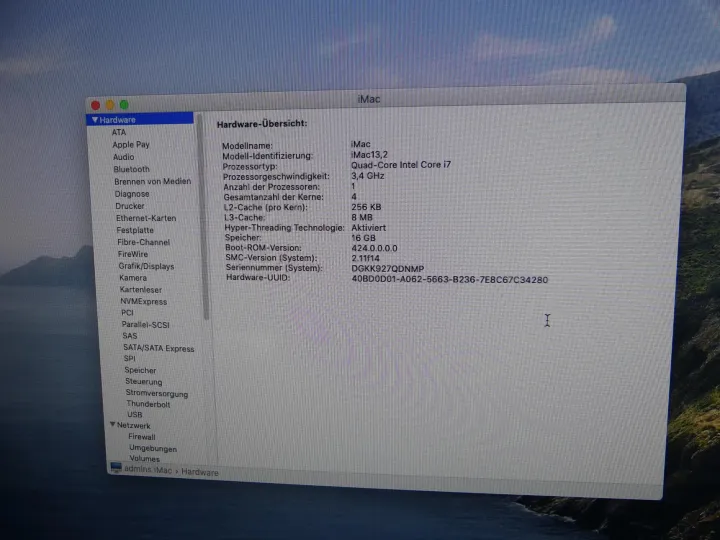720x540 pixels.
Task: Click the model identifier iMac13,2
Action: [x=369, y=155]
